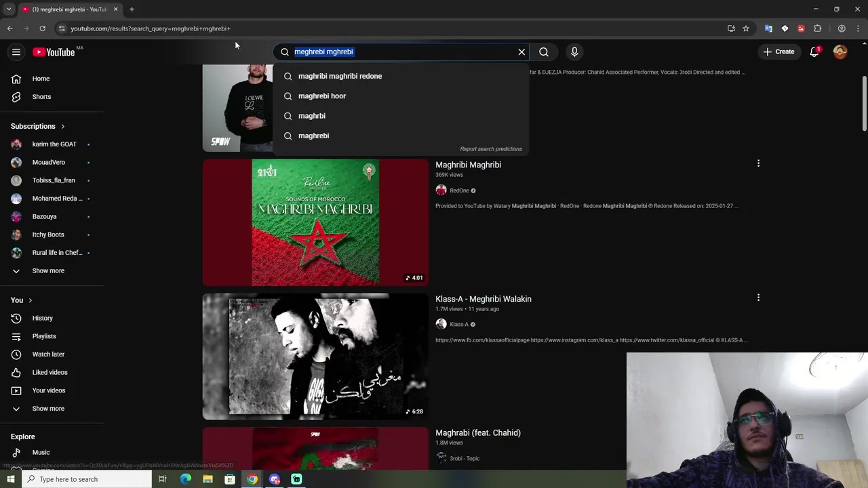This screenshot has height=488, width=868.
Task: Open more options for Maghribi Maghribi video
Action: pos(758,163)
